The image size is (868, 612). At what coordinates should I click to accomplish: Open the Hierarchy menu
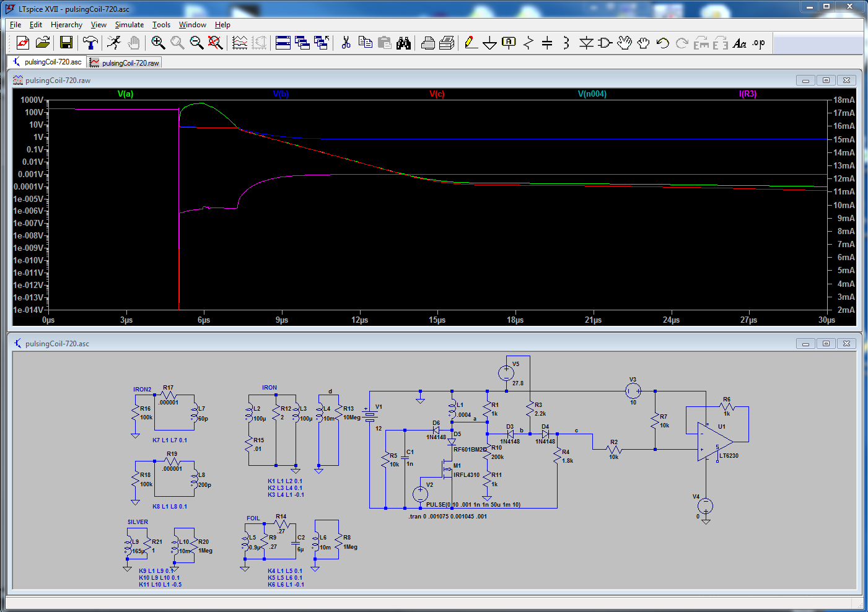66,25
